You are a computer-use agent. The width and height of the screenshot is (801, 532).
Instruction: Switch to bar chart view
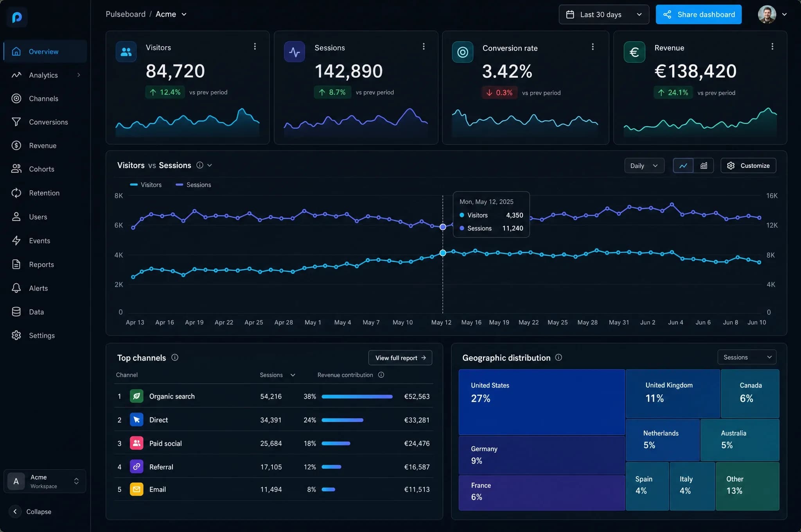(704, 166)
